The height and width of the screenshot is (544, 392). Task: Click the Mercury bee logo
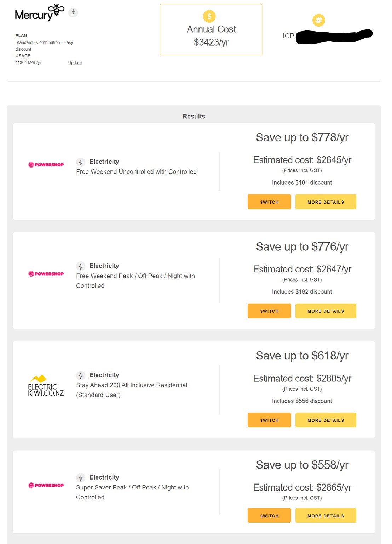pos(39,13)
